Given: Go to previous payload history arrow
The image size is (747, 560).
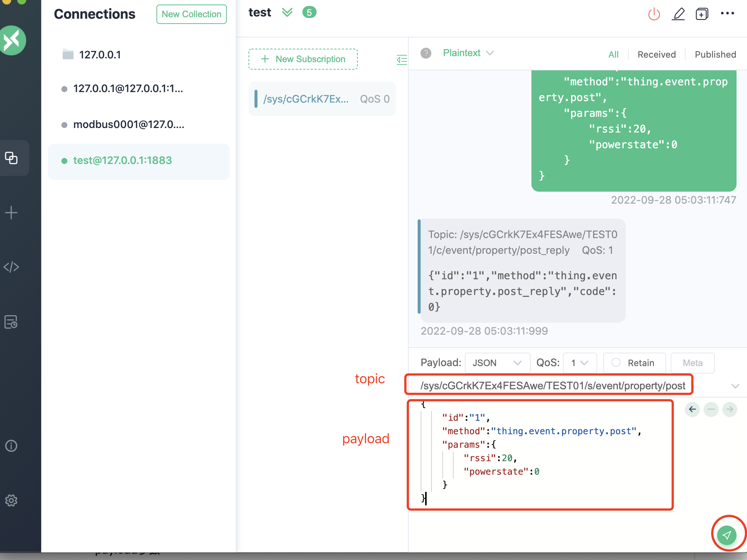Looking at the screenshot, I should pyautogui.click(x=692, y=409).
